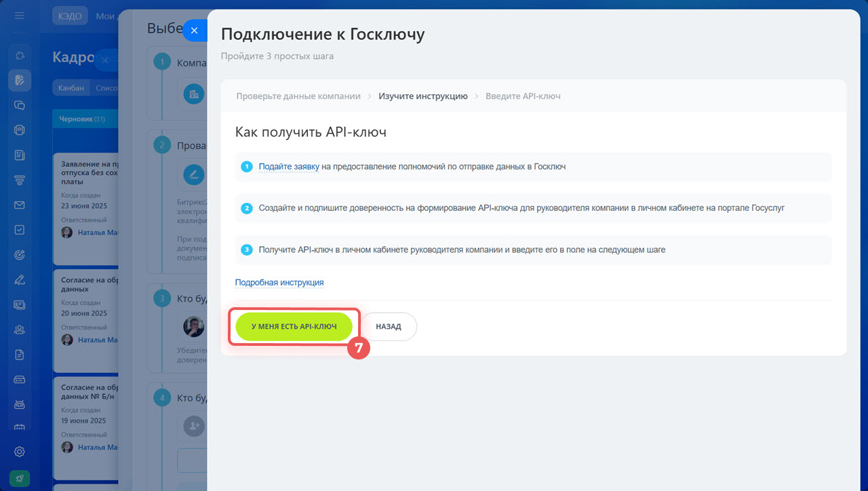Click the step 2 instruction about доверенность

coord(533,208)
